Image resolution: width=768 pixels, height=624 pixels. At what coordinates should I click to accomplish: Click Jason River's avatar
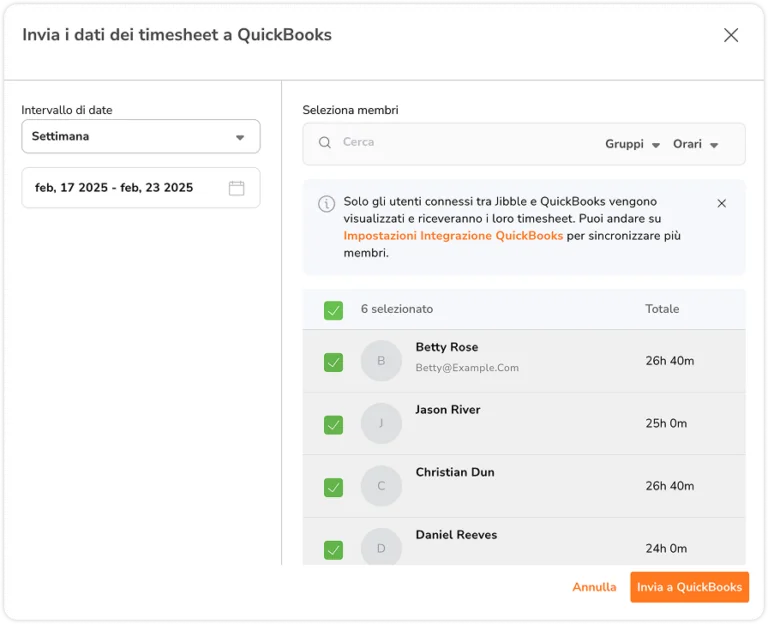pyautogui.click(x=381, y=423)
